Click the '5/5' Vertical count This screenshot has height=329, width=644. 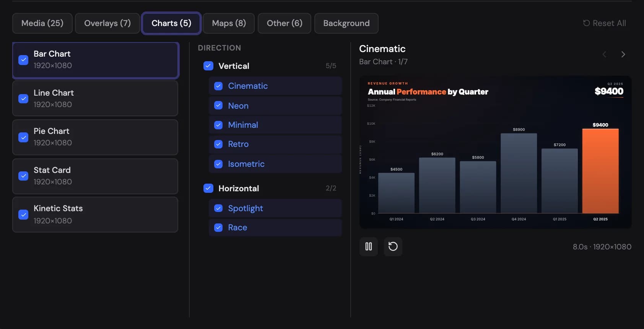tap(331, 66)
